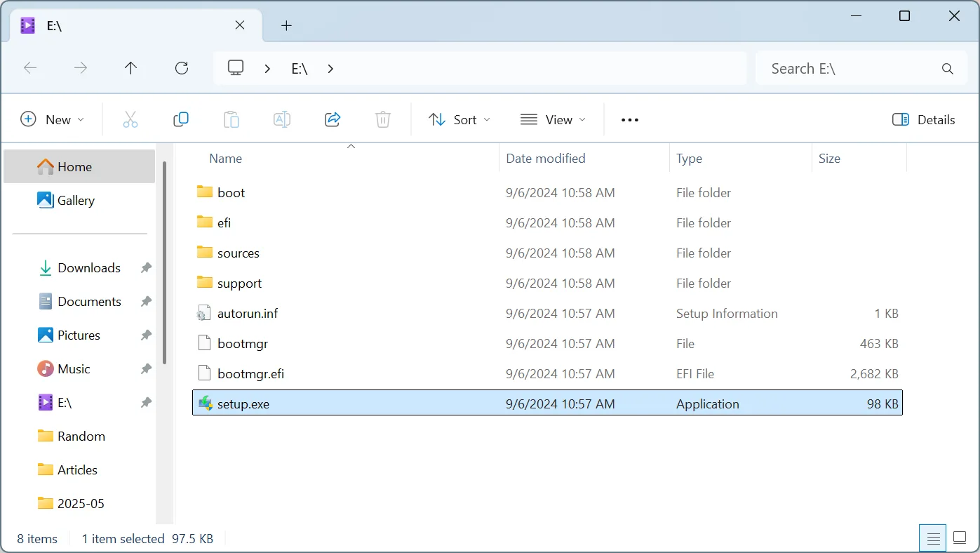Click the Share icon in toolbar
Screen dimensions: 980x553
coord(333,120)
